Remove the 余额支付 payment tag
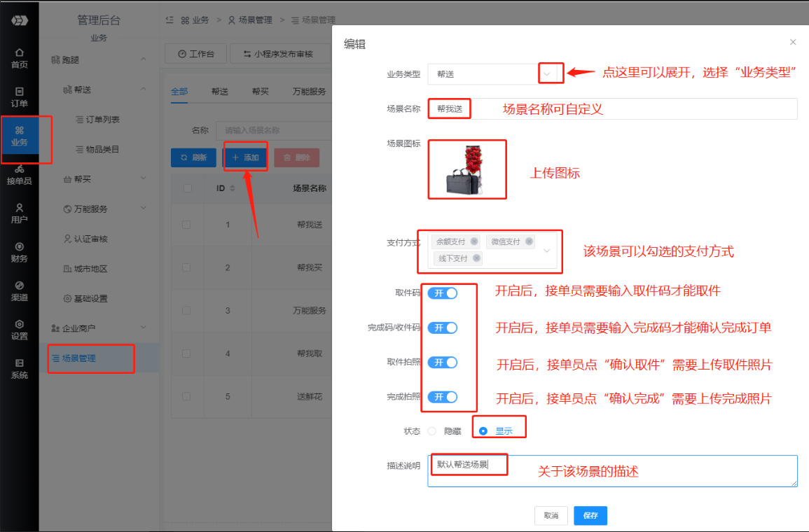809x532 pixels. point(474,241)
